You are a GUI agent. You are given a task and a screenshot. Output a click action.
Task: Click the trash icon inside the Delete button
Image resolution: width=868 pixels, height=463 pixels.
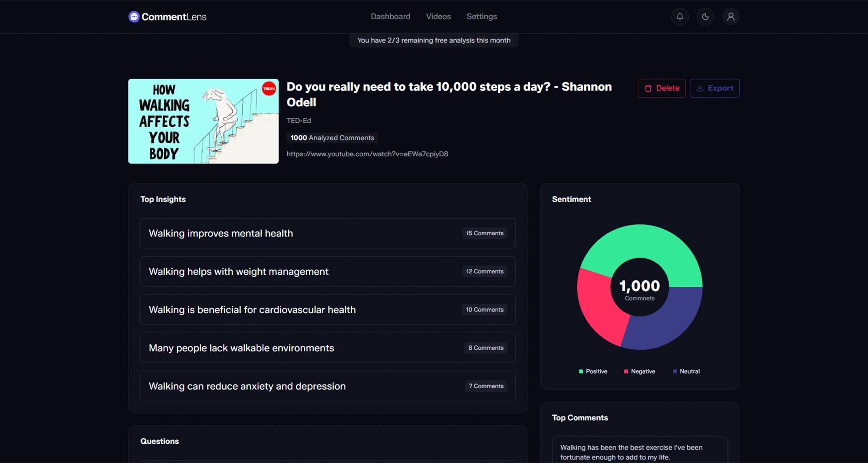pos(648,88)
